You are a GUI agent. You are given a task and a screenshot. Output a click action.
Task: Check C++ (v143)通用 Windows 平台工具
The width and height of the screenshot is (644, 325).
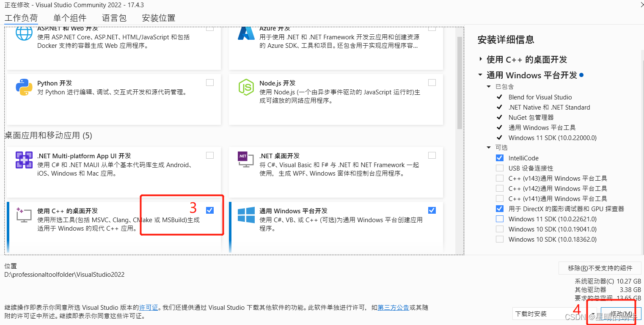point(500,178)
